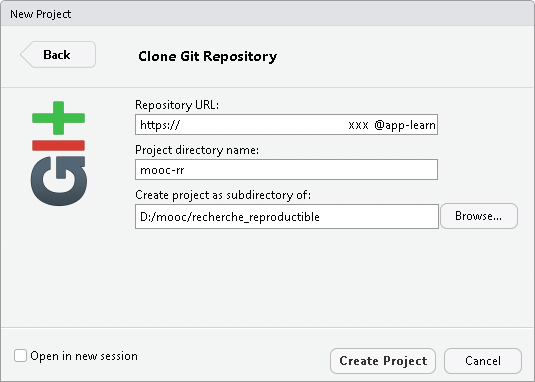The width and height of the screenshot is (535, 382).
Task: Click the Project directory name field
Action: (x=286, y=170)
